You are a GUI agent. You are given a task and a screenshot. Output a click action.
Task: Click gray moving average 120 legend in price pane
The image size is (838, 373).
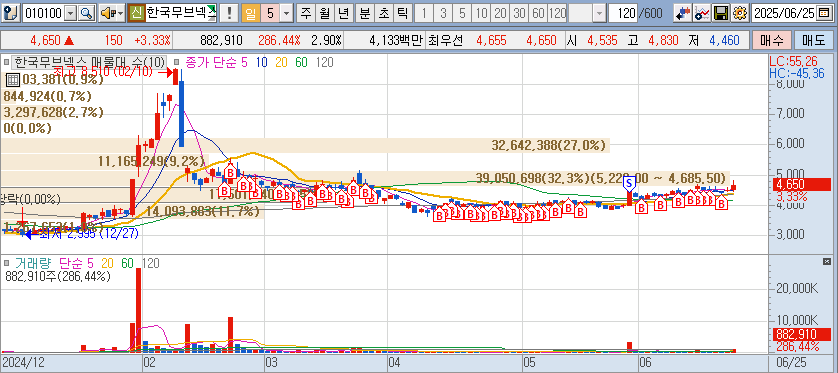coord(324,63)
